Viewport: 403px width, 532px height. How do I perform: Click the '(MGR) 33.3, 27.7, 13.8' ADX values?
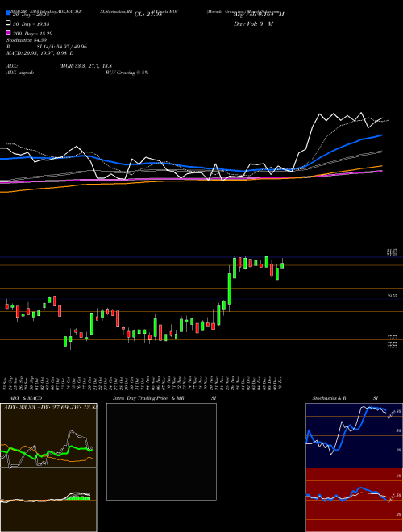click(85, 66)
